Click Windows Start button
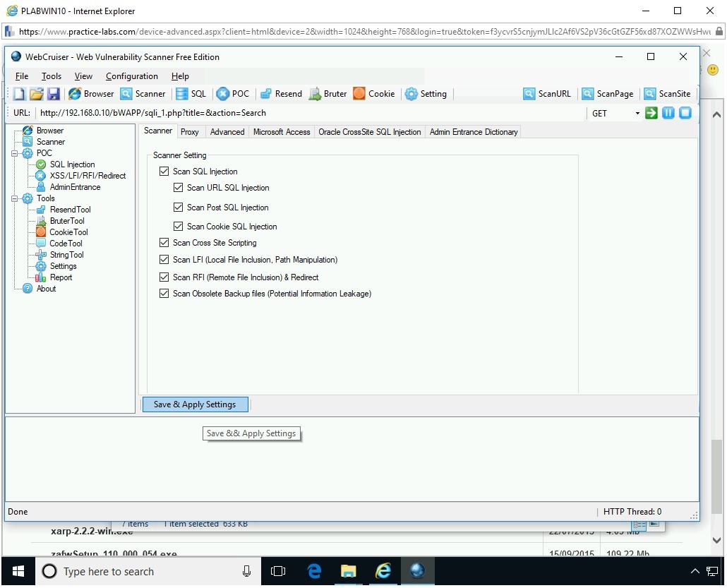Screen dimensions: 727x588 click(18, 572)
